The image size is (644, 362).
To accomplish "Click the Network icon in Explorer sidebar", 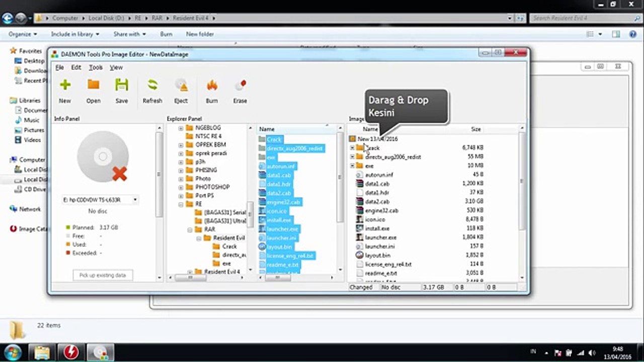I will click(x=14, y=209).
